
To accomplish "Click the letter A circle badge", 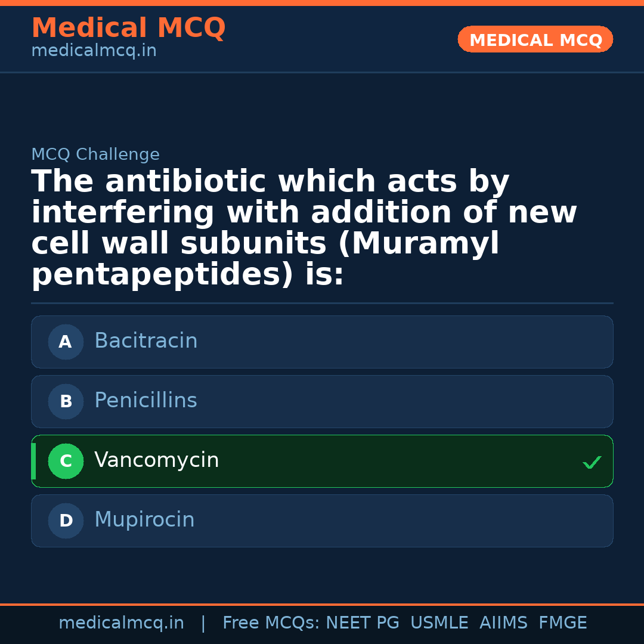I will (66, 342).
